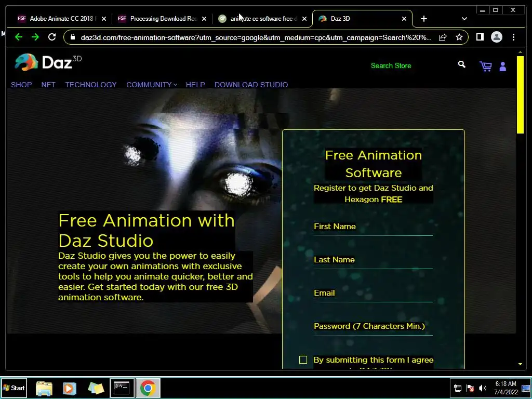Tick the agreement checkbox on the form
Screen dimensions: 532x399
pyautogui.click(x=303, y=360)
